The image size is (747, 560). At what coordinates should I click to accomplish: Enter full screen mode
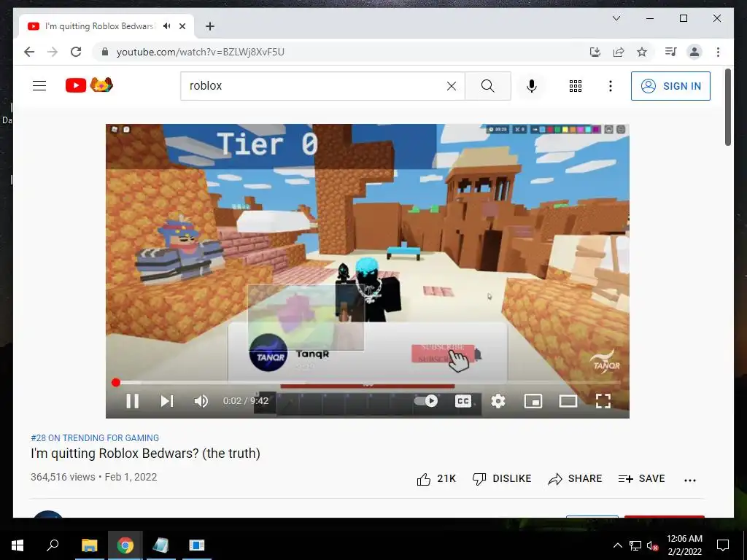(603, 401)
